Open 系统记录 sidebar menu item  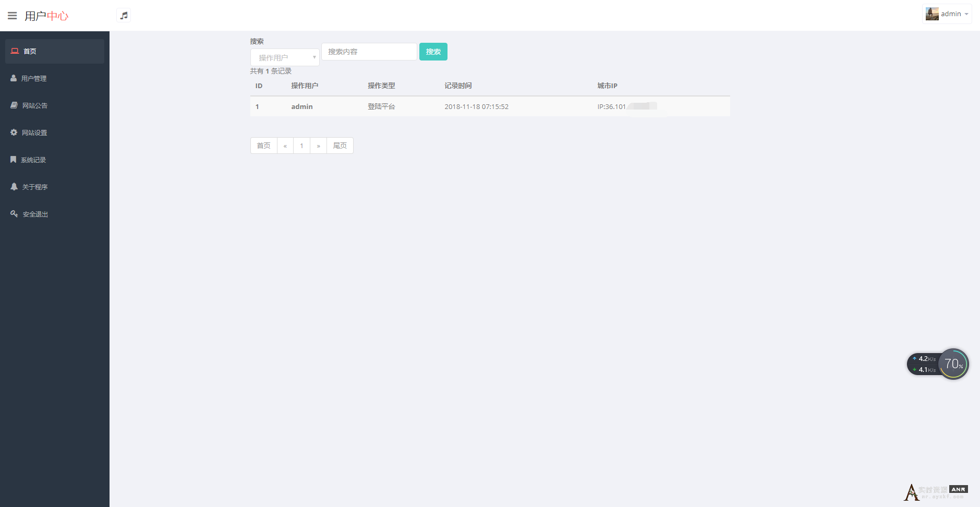[x=55, y=160]
